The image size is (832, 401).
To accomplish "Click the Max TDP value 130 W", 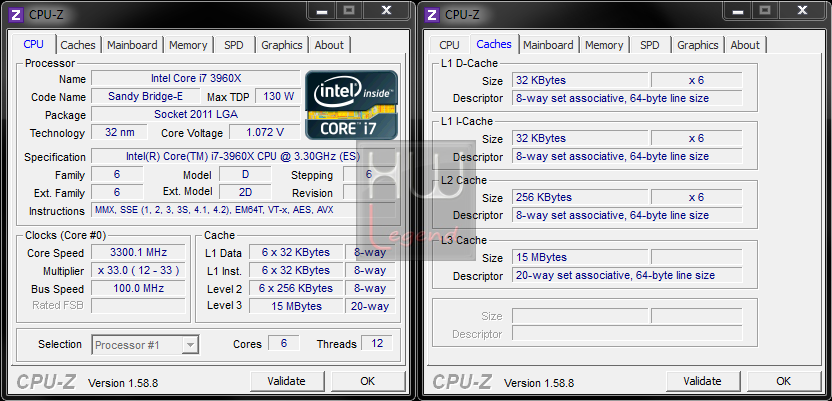I will (279, 97).
